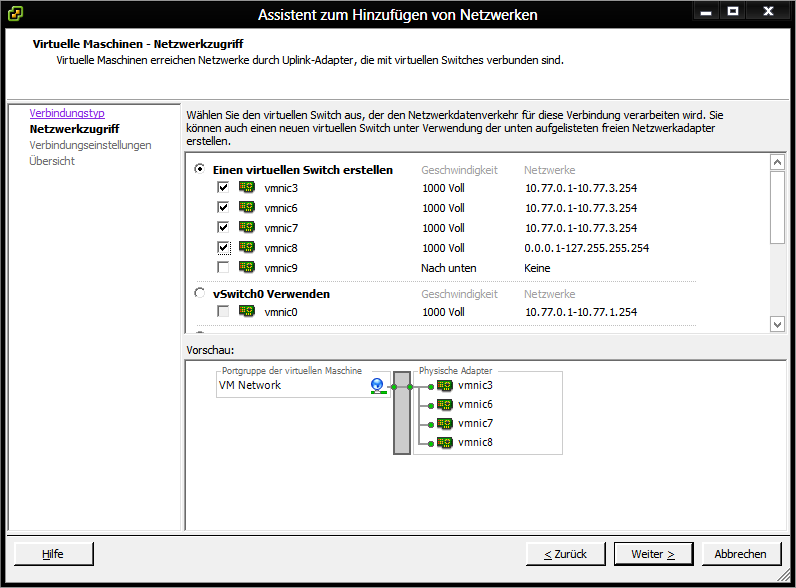Enable the vmnic9 checkbox
This screenshot has width=796, height=588.
click(x=223, y=267)
